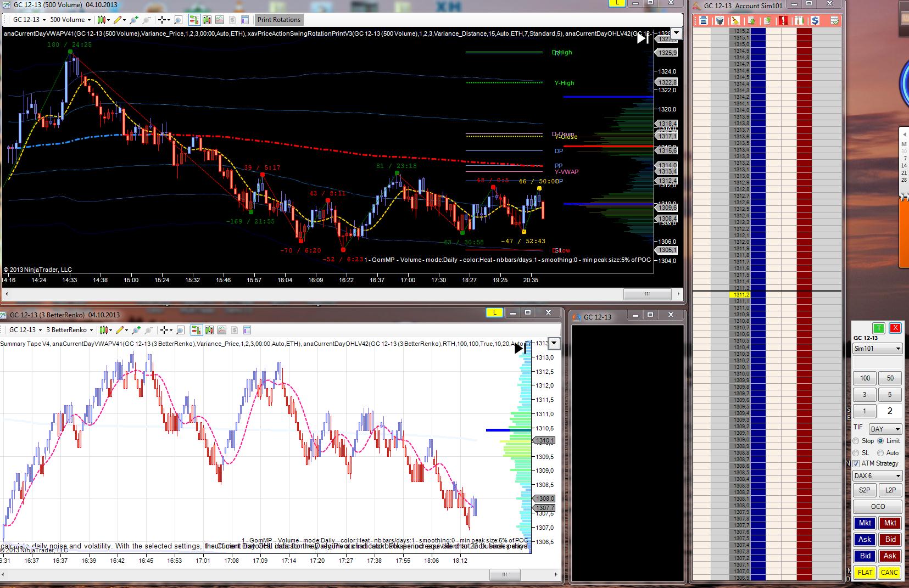Click zoom-out magnifier in 500 Volume chart toolbar

click(x=147, y=20)
